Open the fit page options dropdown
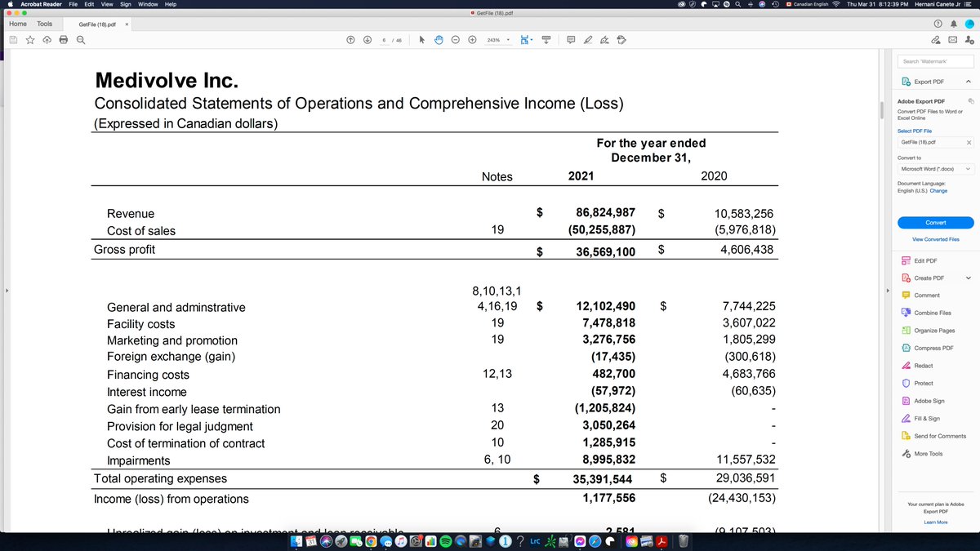The width and height of the screenshot is (980, 551). click(x=528, y=39)
